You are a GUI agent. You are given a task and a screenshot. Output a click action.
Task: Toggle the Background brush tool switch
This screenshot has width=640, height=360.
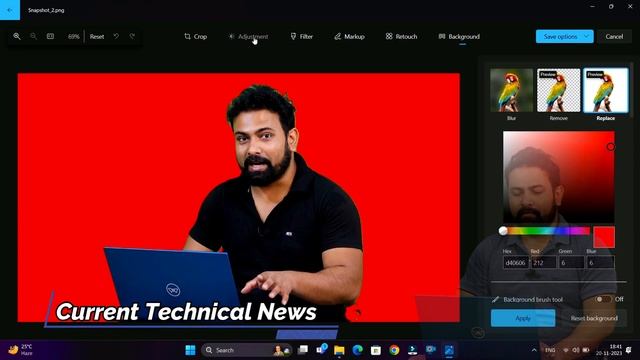click(x=603, y=299)
